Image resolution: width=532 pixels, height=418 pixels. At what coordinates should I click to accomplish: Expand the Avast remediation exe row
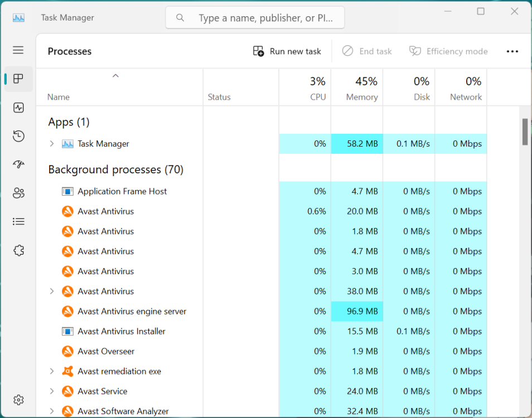[52, 371]
